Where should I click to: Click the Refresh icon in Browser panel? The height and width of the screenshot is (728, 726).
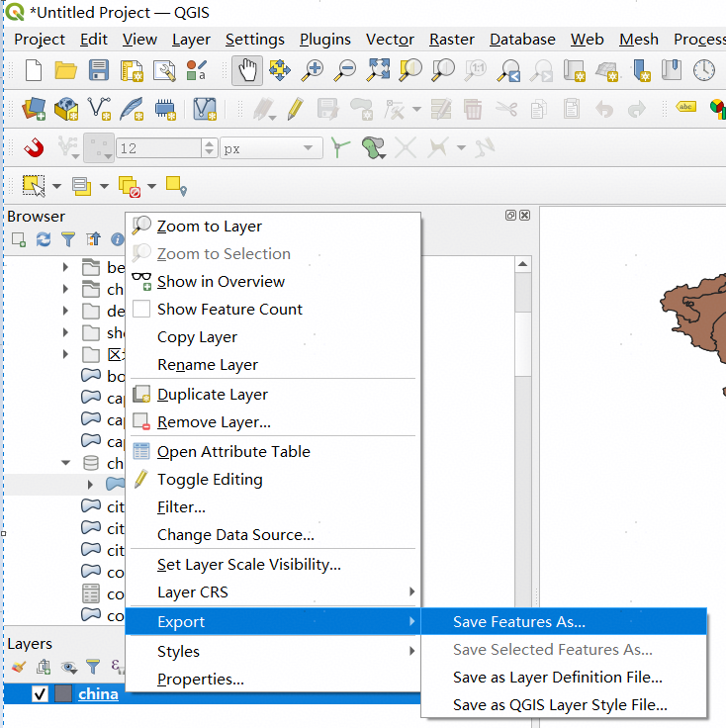[x=44, y=239]
